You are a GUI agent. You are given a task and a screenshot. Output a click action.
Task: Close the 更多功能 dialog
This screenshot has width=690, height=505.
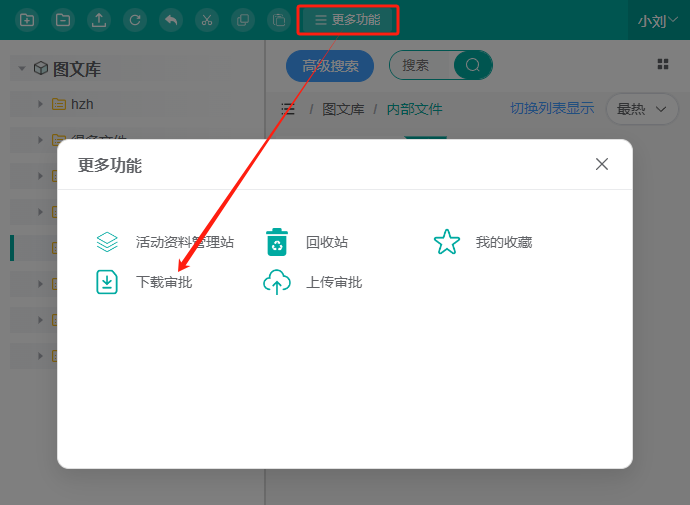[x=602, y=164]
